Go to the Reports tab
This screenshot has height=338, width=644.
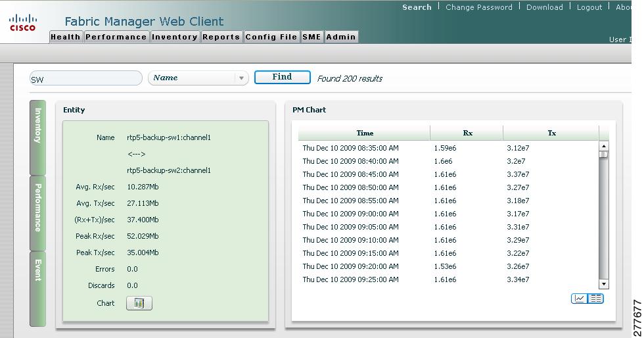[x=221, y=37]
